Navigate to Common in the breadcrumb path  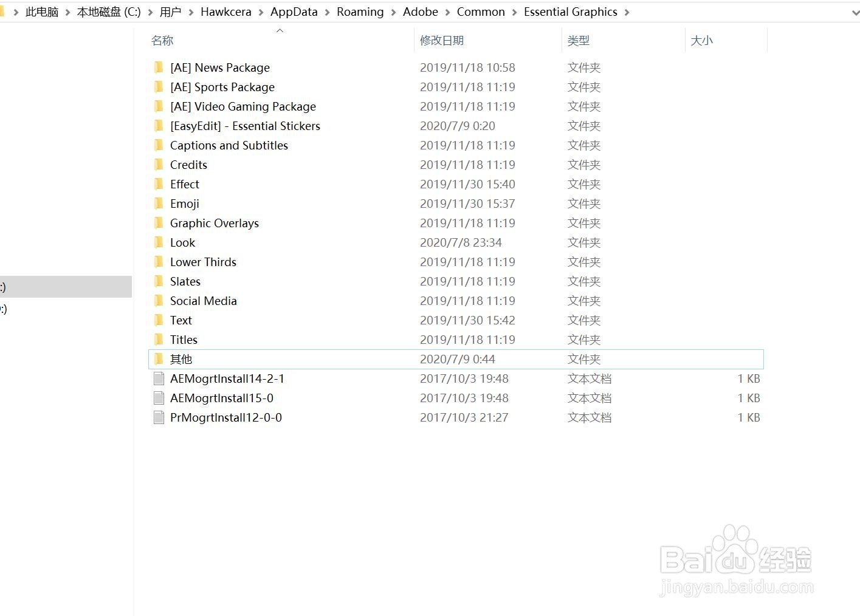pos(481,12)
